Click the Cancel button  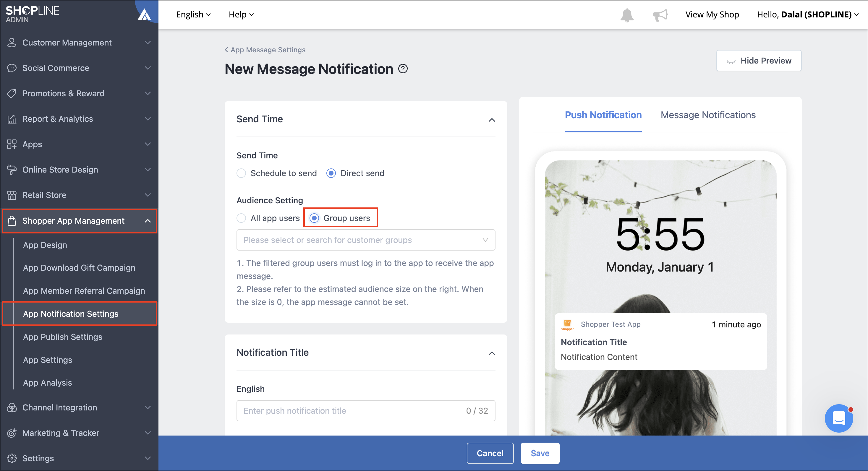tap(490, 453)
